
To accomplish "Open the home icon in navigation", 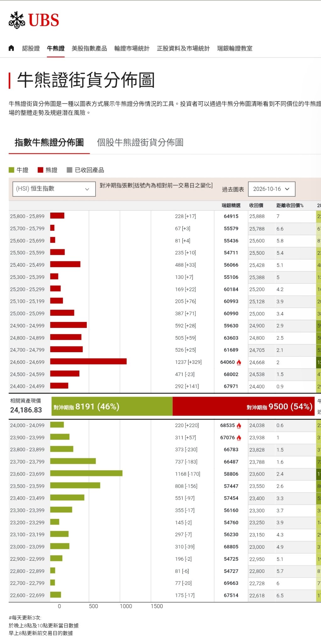I will coord(11,48).
